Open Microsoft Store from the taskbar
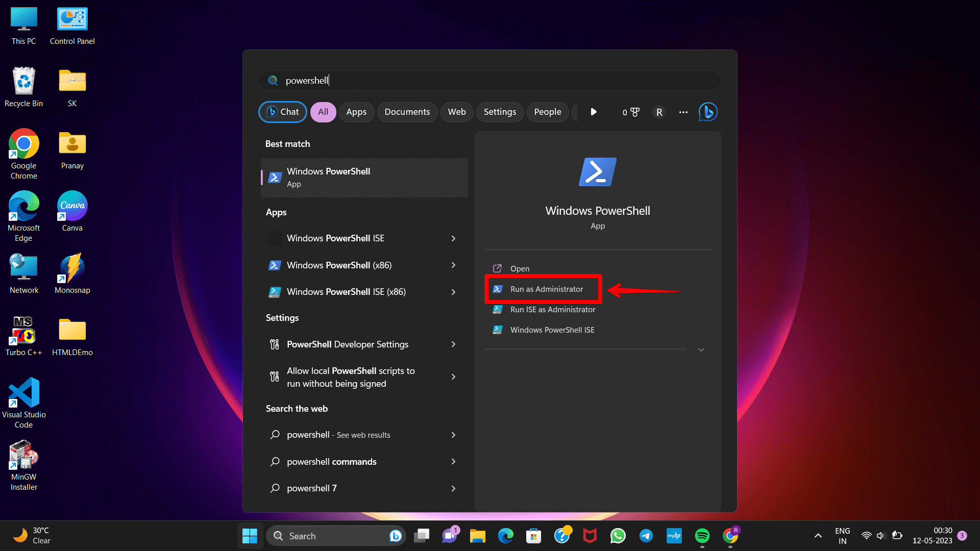980x551 pixels. pyautogui.click(x=534, y=536)
